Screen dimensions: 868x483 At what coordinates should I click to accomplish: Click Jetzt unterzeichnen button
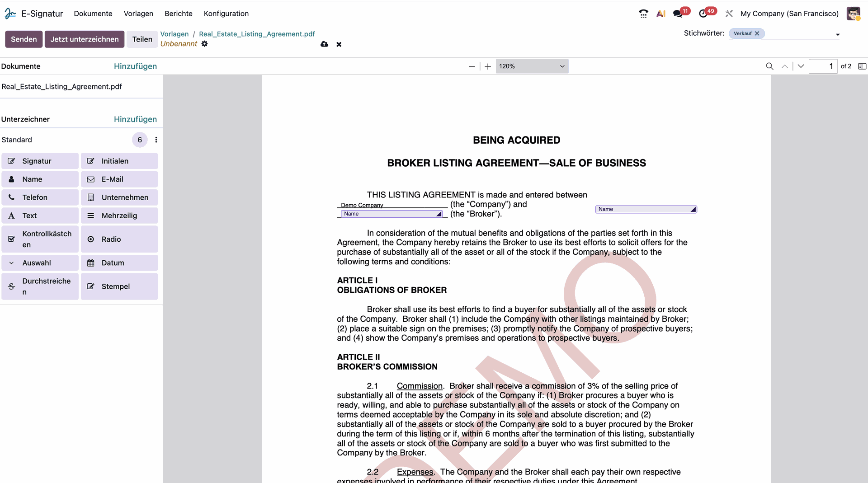click(84, 39)
